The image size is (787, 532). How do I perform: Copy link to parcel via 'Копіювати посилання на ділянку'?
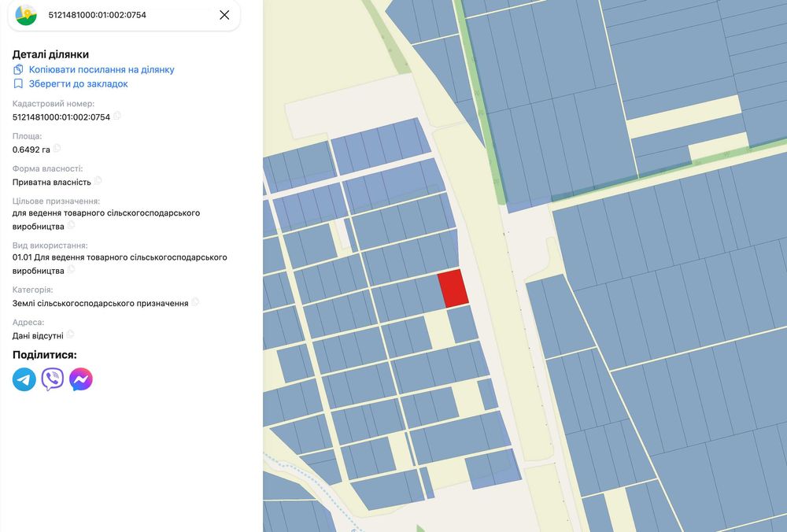(x=102, y=70)
